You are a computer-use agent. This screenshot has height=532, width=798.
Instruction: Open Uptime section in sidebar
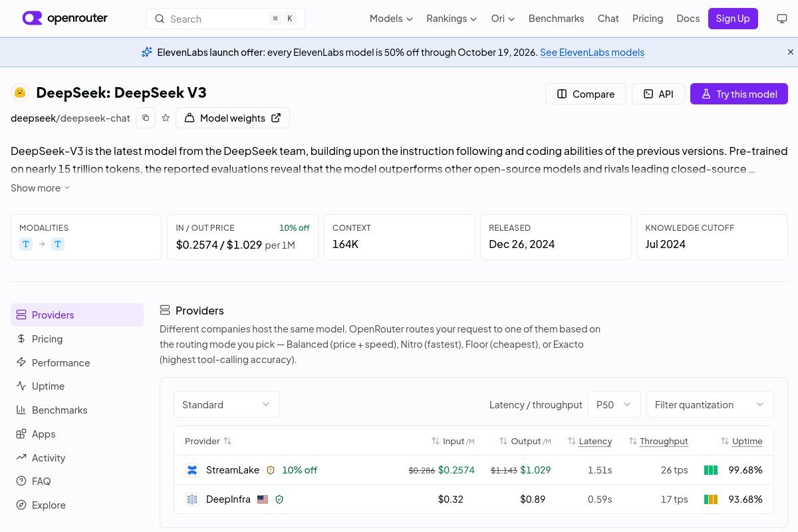click(x=77, y=386)
